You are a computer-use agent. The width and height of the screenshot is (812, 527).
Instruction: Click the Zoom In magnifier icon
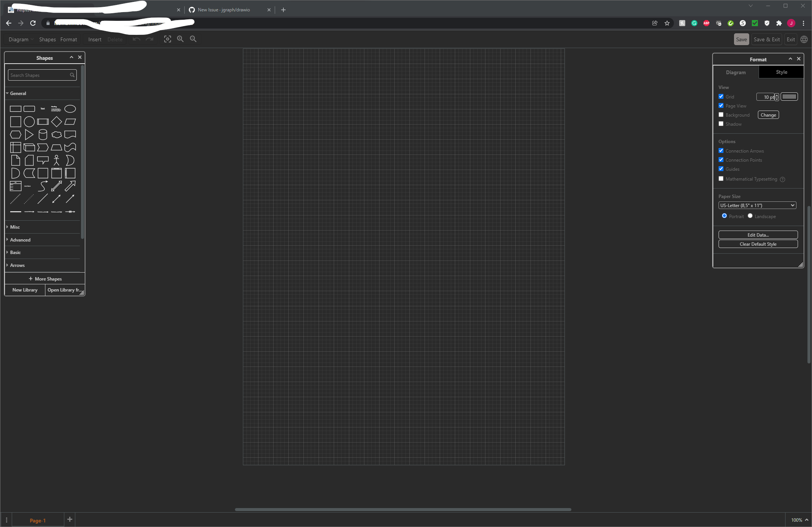click(x=180, y=39)
